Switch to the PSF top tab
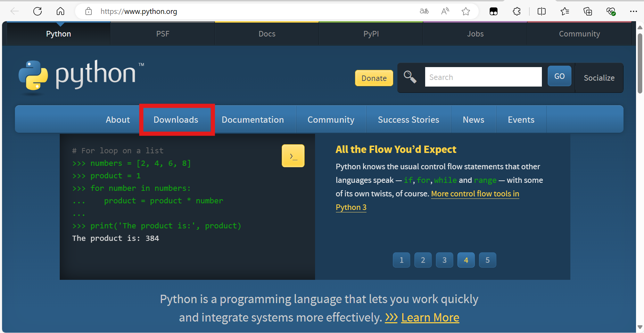Screen dimensions: 644x333 [163, 34]
